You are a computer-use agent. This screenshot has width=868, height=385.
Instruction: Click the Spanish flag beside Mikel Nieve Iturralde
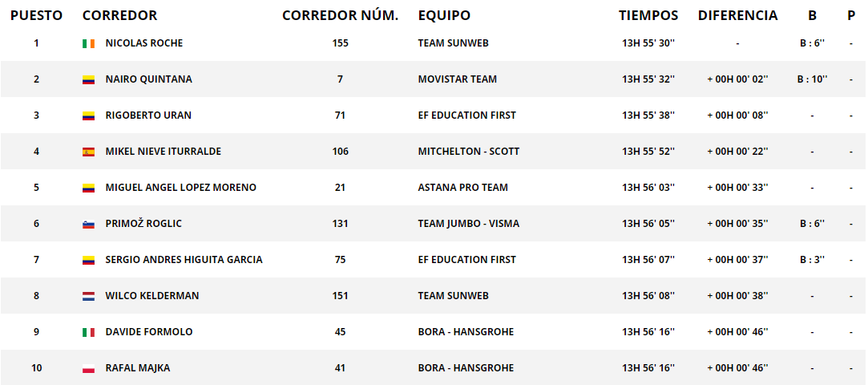click(x=89, y=152)
